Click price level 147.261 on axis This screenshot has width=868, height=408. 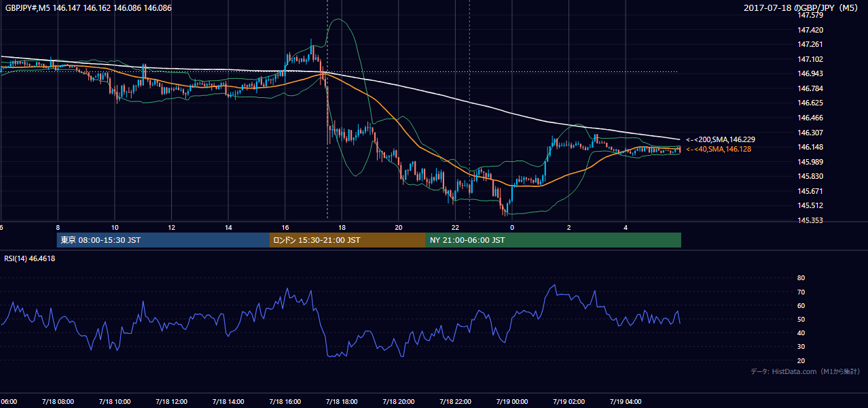tap(812, 45)
